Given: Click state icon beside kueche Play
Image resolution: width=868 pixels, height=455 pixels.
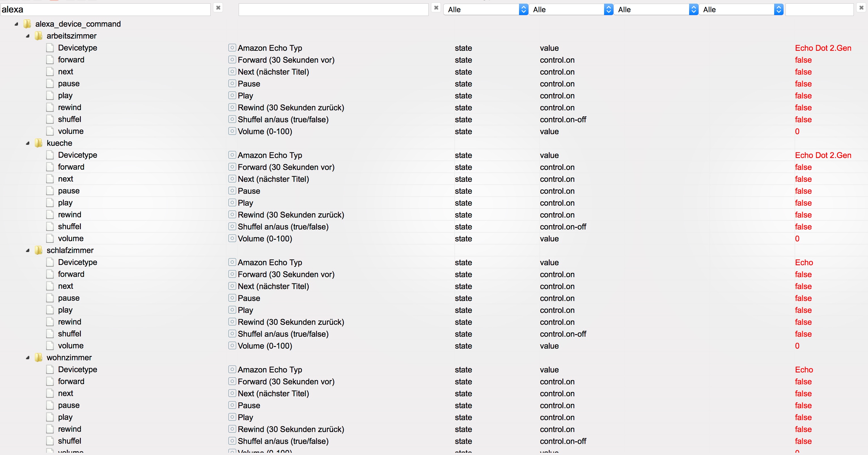Looking at the screenshot, I should click(x=232, y=202).
